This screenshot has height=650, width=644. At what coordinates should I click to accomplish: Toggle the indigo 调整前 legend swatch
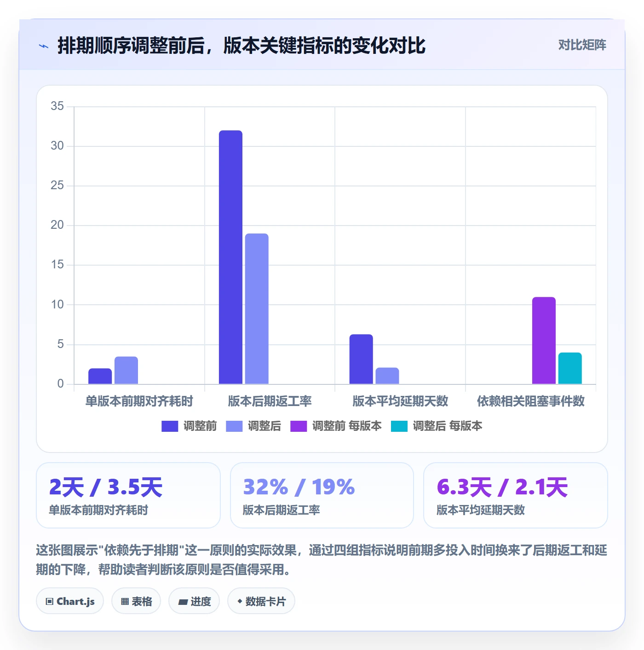pyautogui.click(x=170, y=426)
